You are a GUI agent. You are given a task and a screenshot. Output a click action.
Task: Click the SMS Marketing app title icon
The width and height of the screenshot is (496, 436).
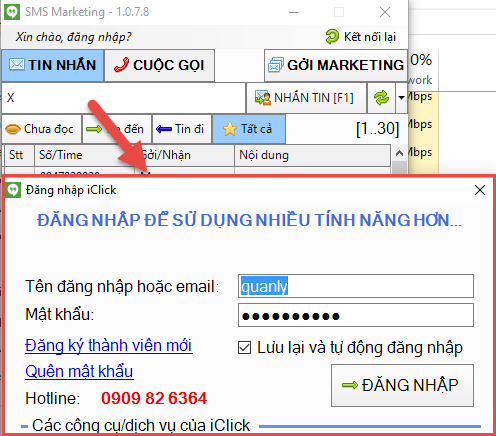12,12
